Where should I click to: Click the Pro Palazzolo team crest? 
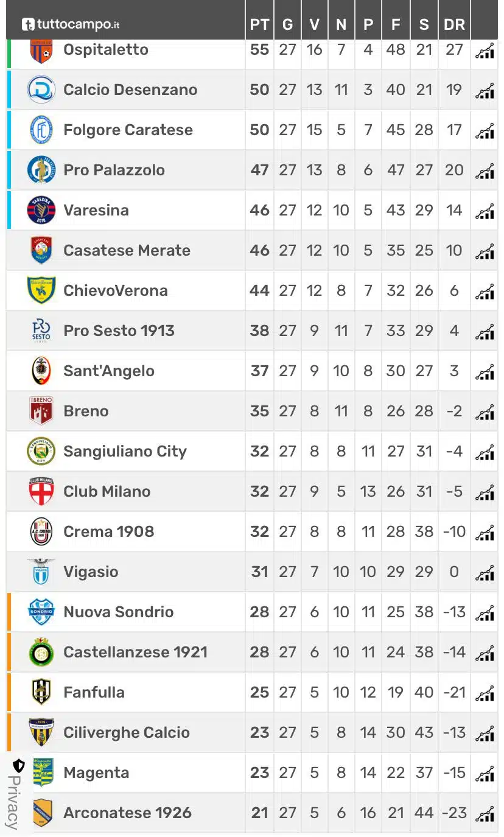(41, 170)
